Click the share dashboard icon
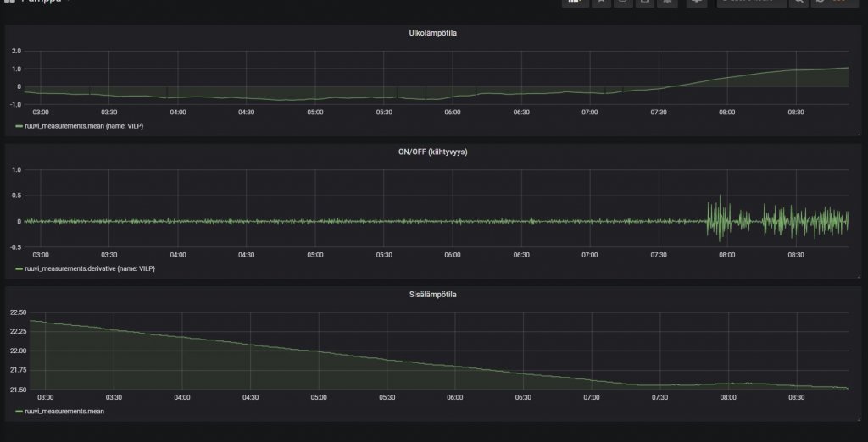The width and height of the screenshot is (868, 442). point(621,3)
